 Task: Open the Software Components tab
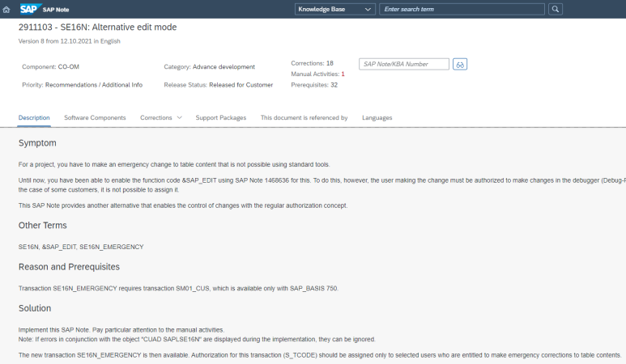coord(95,117)
